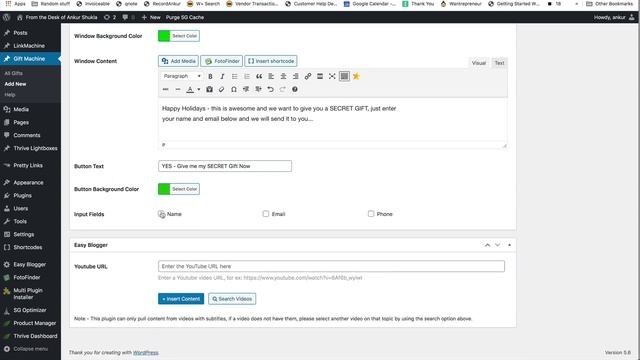Click Paste as text icon

(209, 89)
